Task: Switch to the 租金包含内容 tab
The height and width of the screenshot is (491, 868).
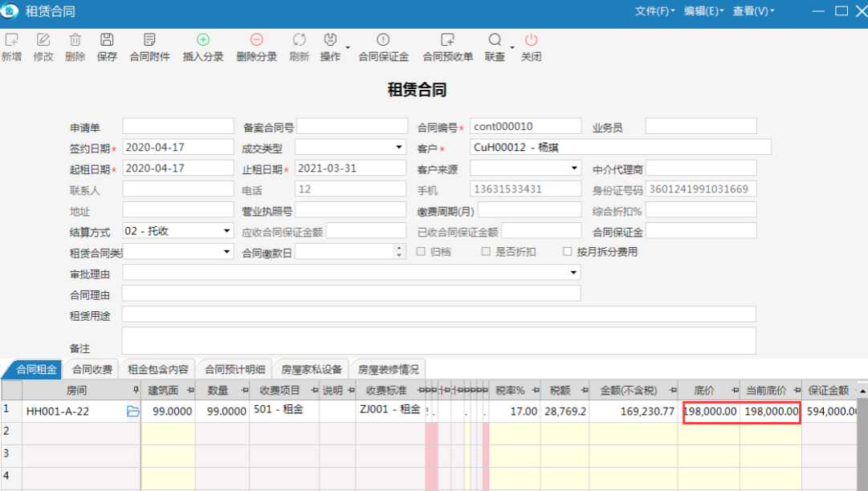Action: tap(157, 369)
